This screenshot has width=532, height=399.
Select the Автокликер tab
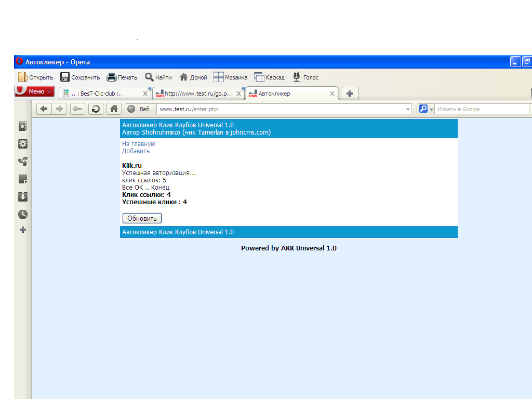pyautogui.click(x=292, y=94)
